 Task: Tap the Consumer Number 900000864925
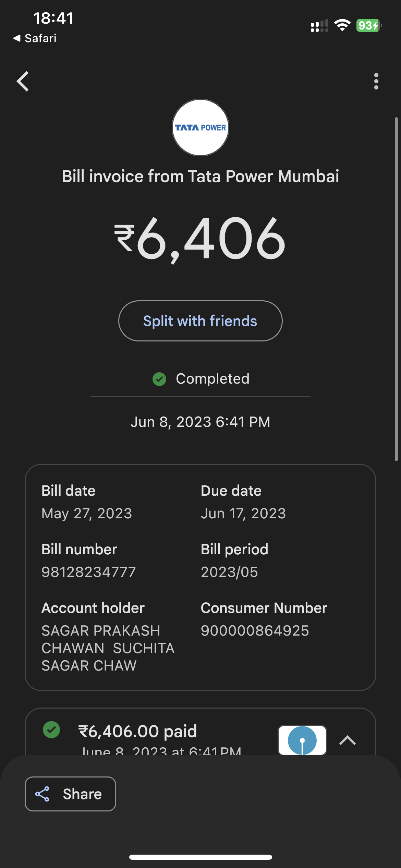[x=255, y=630]
